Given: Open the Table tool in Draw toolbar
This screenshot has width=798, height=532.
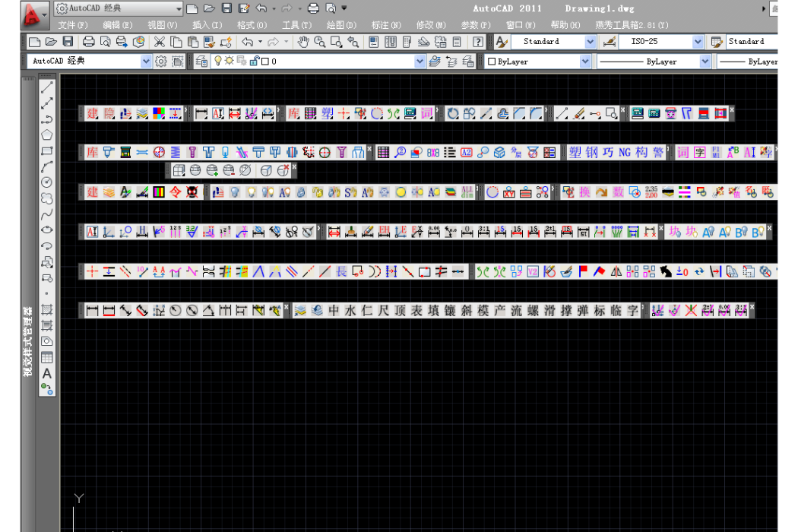Looking at the screenshot, I should coord(47,357).
